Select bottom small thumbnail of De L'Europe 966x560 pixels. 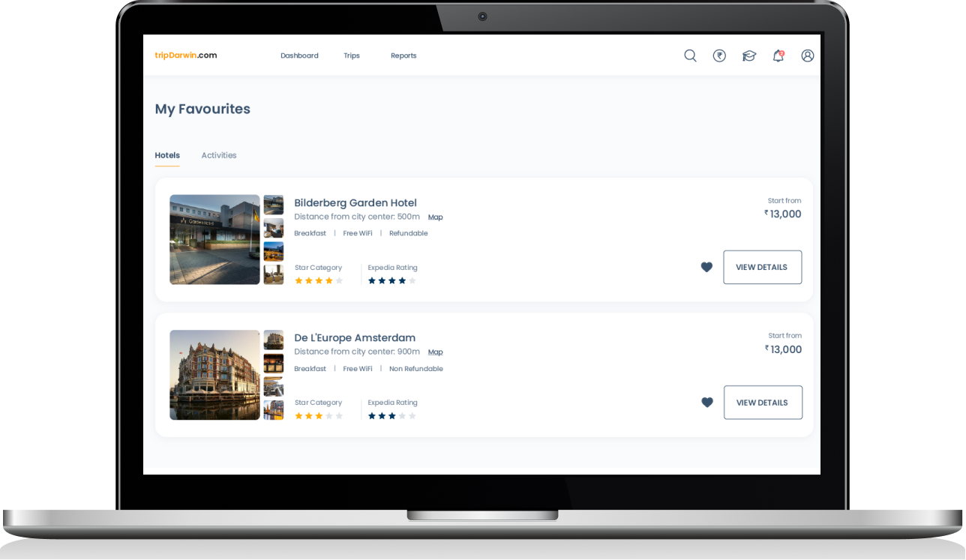tap(274, 409)
